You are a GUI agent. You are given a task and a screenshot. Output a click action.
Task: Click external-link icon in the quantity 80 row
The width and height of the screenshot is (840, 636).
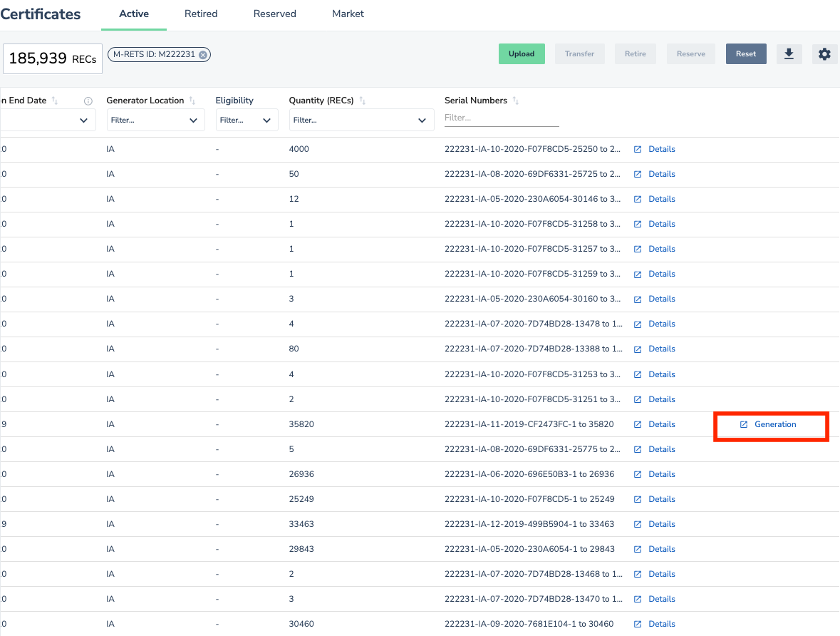(638, 349)
